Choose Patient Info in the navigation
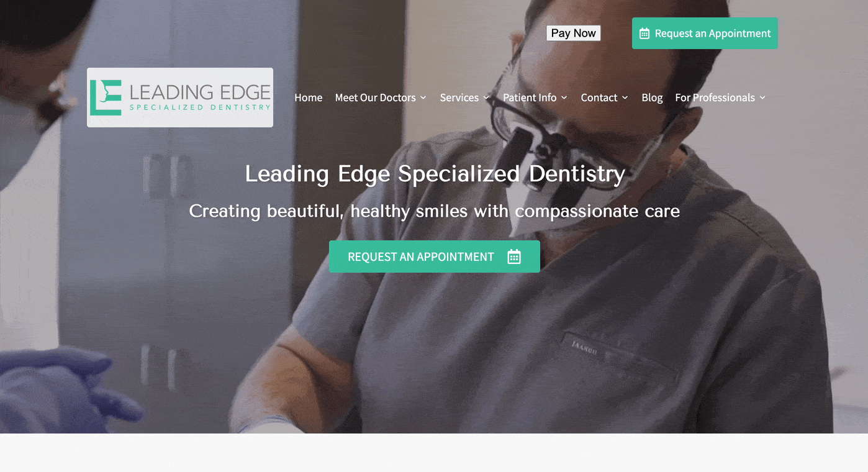 pos(530,98)
